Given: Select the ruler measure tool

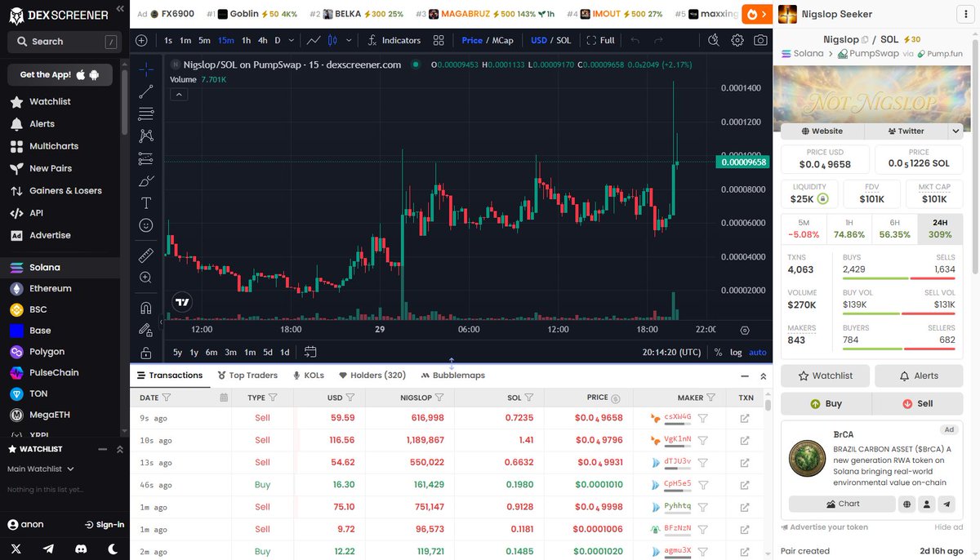Looking at the screenshot, I should click(146, 256).
